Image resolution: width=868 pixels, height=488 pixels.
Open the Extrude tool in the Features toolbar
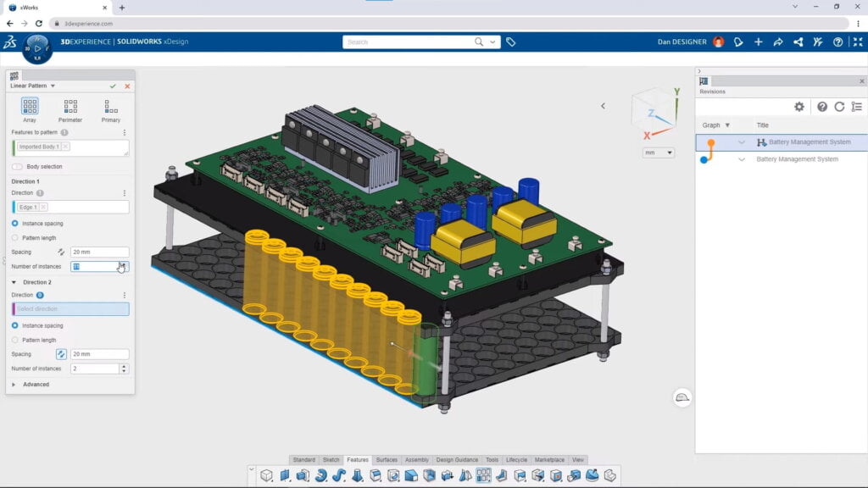[x=286, y=475]
